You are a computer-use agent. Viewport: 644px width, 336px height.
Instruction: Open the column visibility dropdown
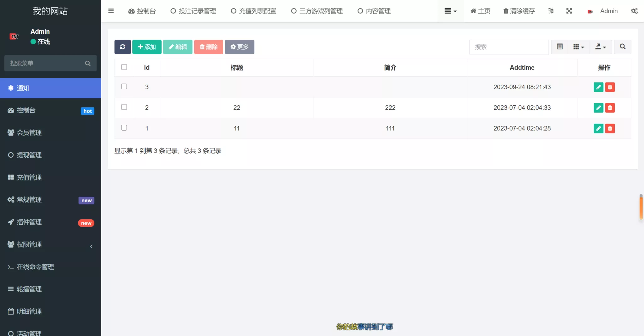tap(579, 47)
